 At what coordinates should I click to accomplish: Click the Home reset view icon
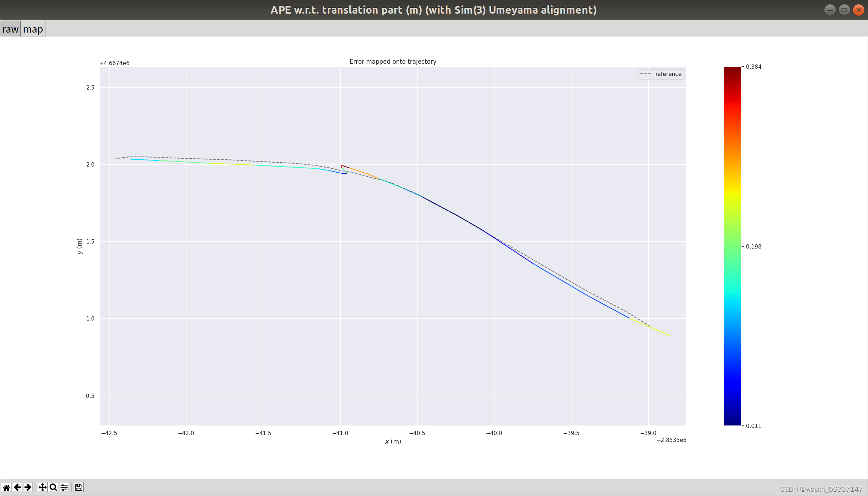click(6, 487)
